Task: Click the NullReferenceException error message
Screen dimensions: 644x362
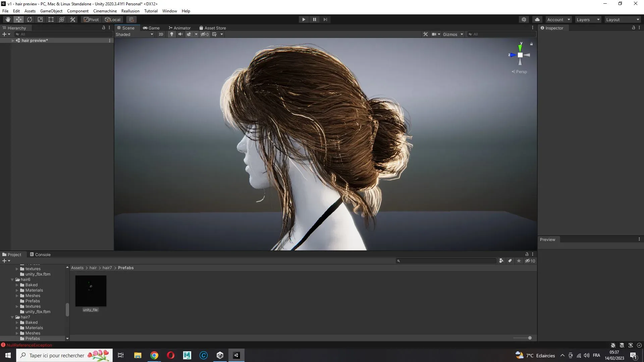Action: click(x=30, y=345)
